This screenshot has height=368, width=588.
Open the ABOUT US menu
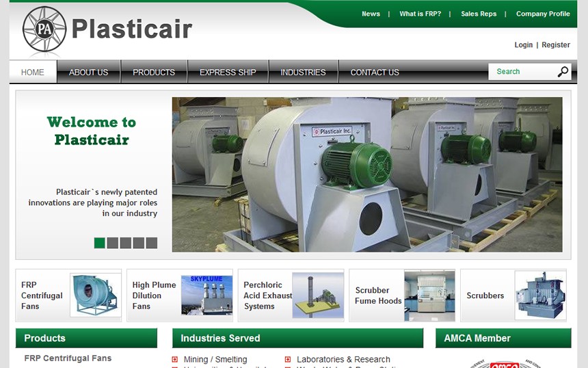point(88,72)
